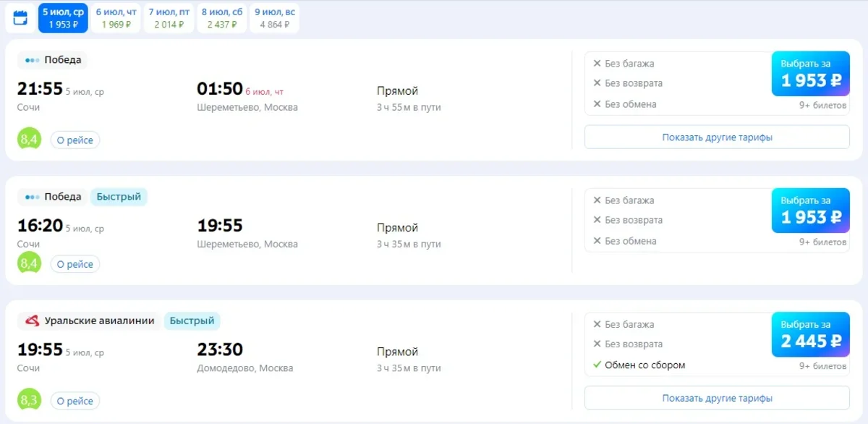
Task: Choose the 8 июл, сб tab for 2 437 ₽
Action: point(222,18)
